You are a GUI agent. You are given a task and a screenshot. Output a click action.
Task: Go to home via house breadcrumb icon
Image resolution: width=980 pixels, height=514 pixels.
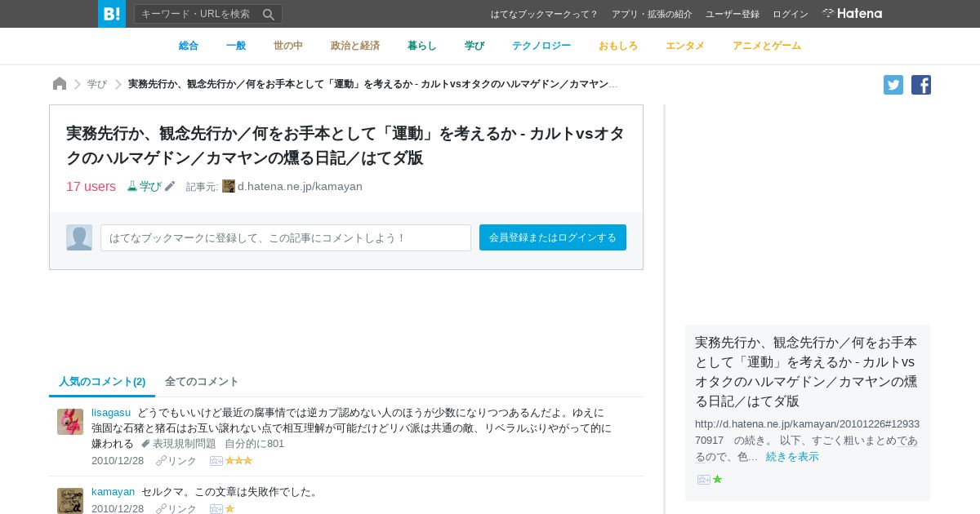[60, 84]
